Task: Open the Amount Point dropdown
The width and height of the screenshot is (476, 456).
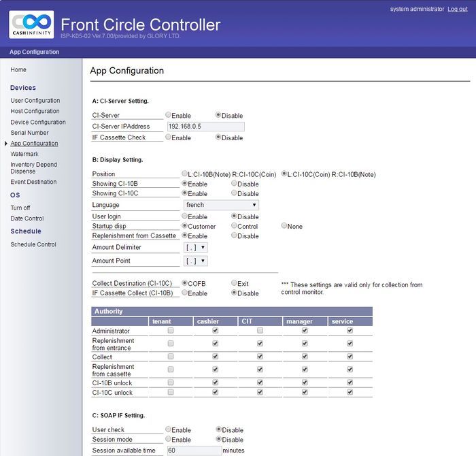Action: tap(196, 261)
